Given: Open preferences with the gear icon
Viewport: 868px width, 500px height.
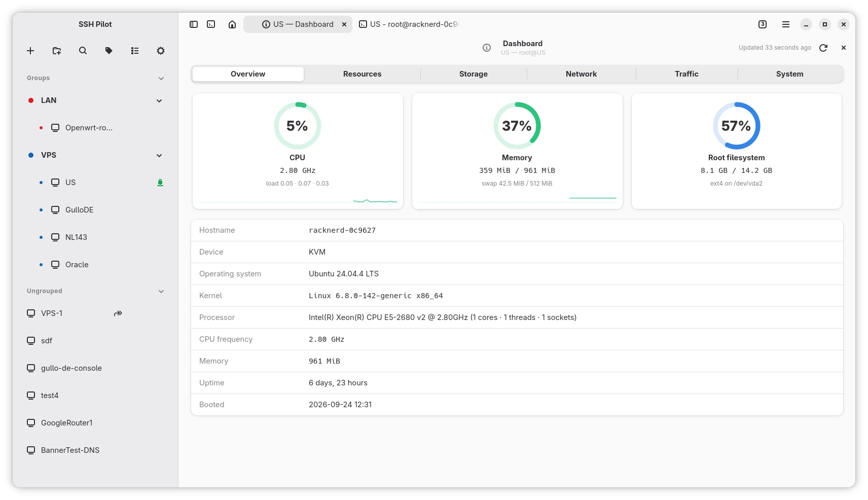Looking at the screenshot, I should pos(161,51).
